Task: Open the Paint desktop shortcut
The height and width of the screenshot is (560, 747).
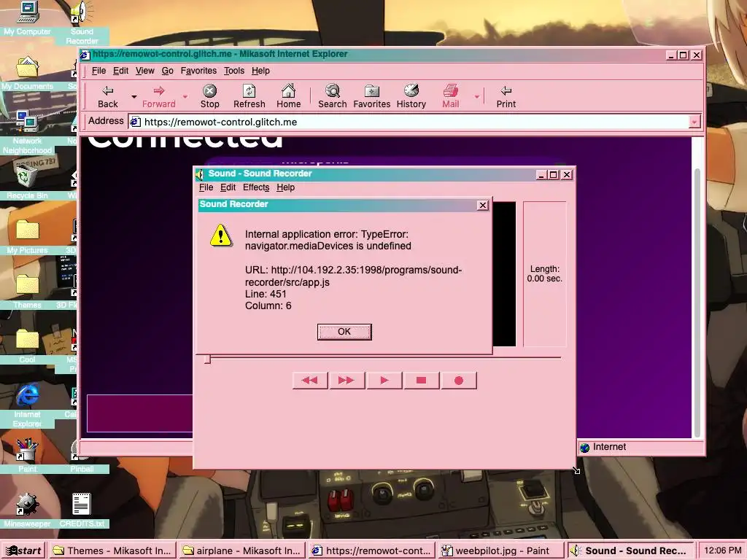Action: tap(27, 456)
